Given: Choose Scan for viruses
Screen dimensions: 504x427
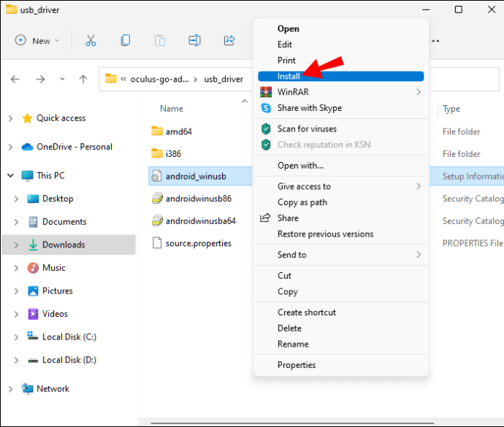Looking at the screenshot, I should click(x=340, y=129).
